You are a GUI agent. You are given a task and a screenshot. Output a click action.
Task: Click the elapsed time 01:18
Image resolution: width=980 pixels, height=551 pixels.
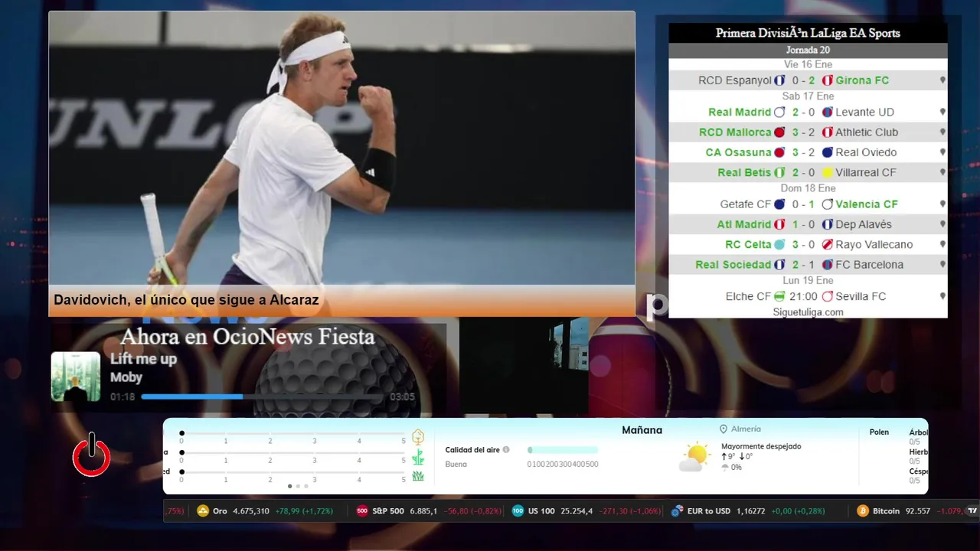[x=122, y=397]
